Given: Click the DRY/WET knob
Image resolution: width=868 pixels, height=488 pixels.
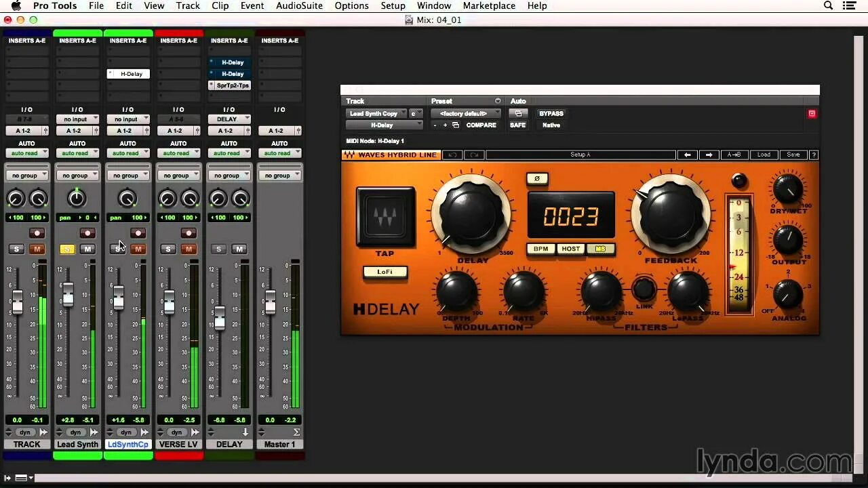Looking at the screenshot, I should point(787,188).
